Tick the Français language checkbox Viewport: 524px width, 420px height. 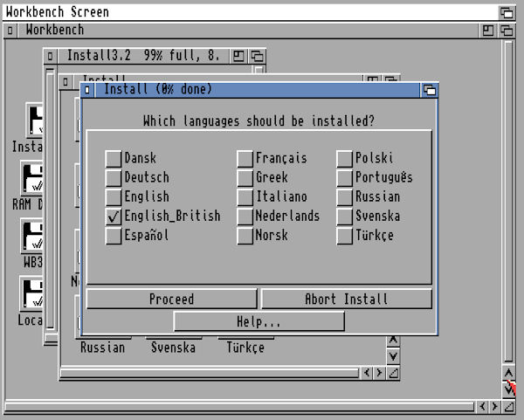(x=245, y=159)
